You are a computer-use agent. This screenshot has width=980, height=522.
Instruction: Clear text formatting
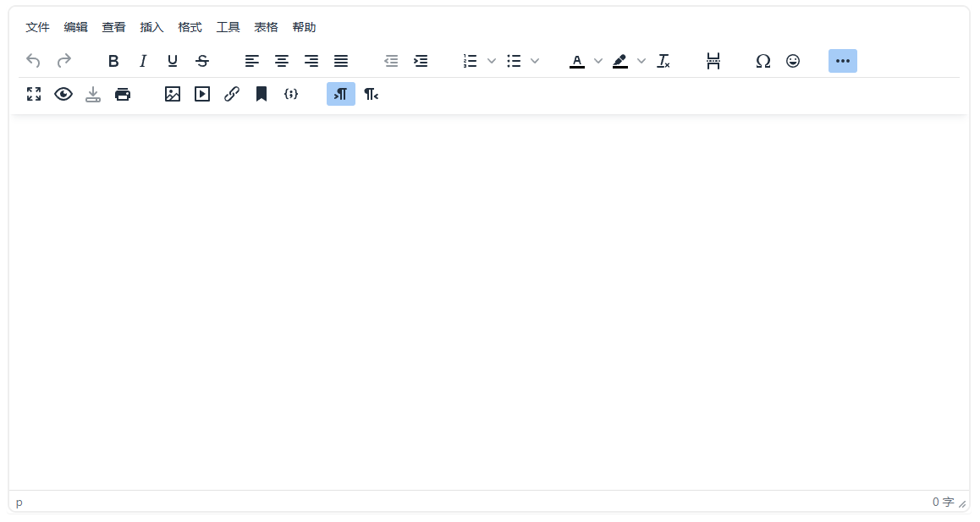663,61
